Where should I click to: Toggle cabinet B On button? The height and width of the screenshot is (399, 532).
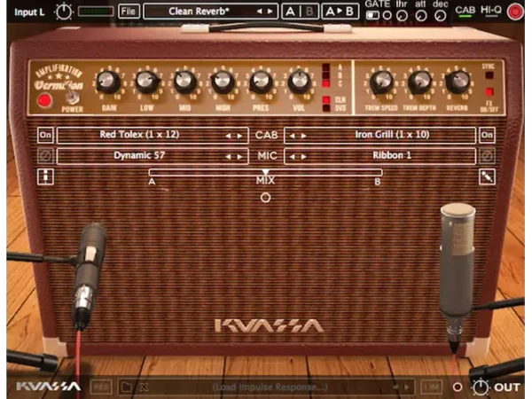[x=487, y=135]
